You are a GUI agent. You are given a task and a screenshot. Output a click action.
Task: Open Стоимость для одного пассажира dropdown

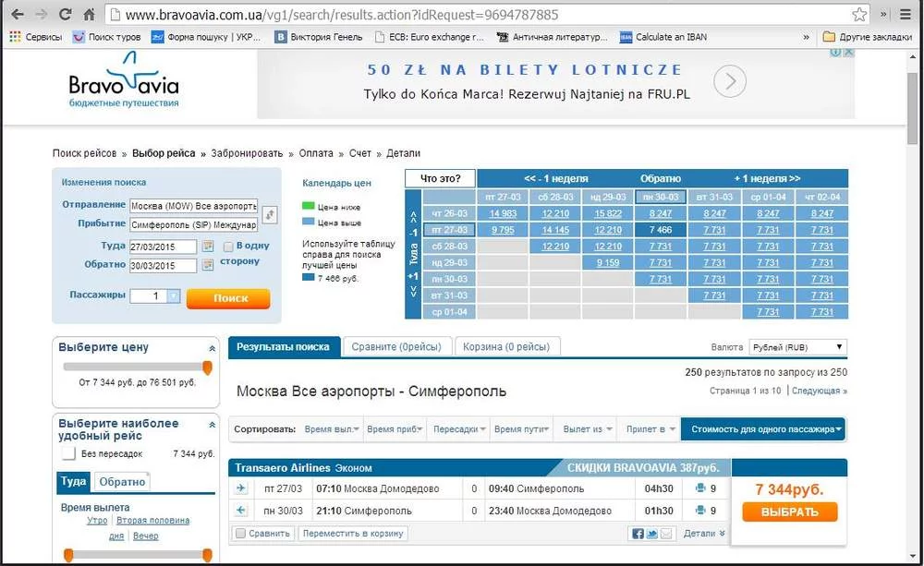tap(763, 429)
